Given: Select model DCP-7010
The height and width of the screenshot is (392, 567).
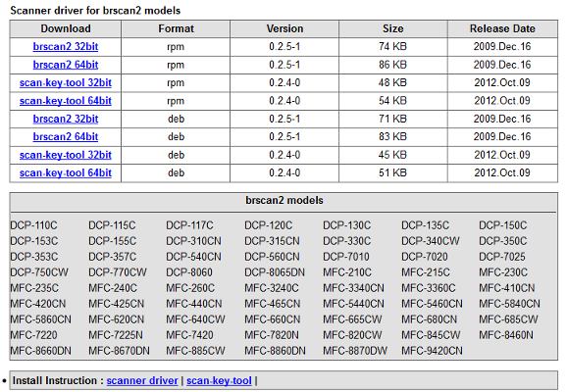Looking at the screenshot, I should [346, 257].
